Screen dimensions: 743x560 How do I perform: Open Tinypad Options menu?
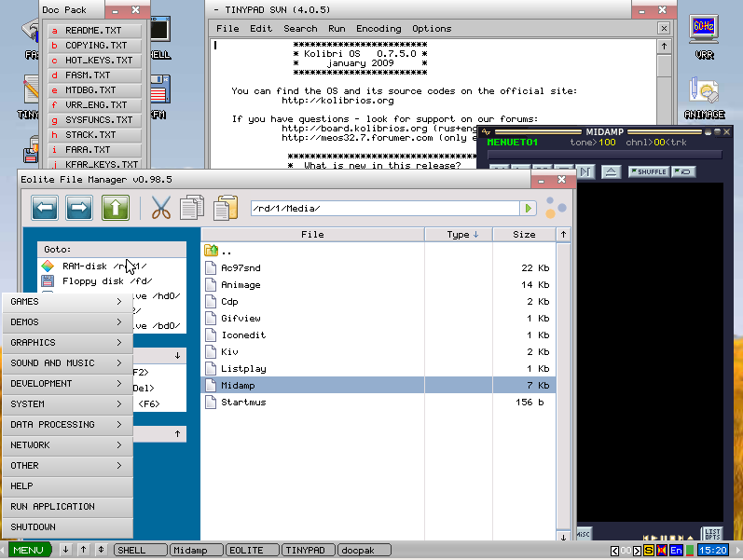[432, 29]
